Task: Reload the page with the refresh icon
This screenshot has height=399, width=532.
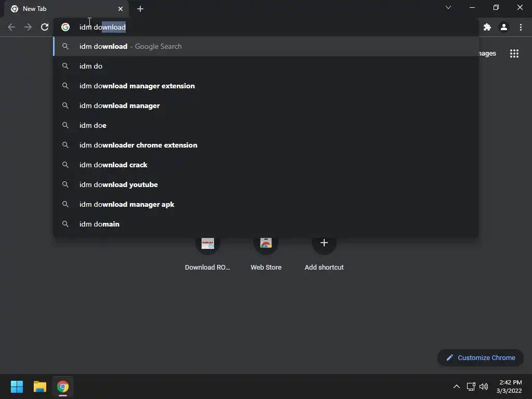Action: (x=45, y=27)
